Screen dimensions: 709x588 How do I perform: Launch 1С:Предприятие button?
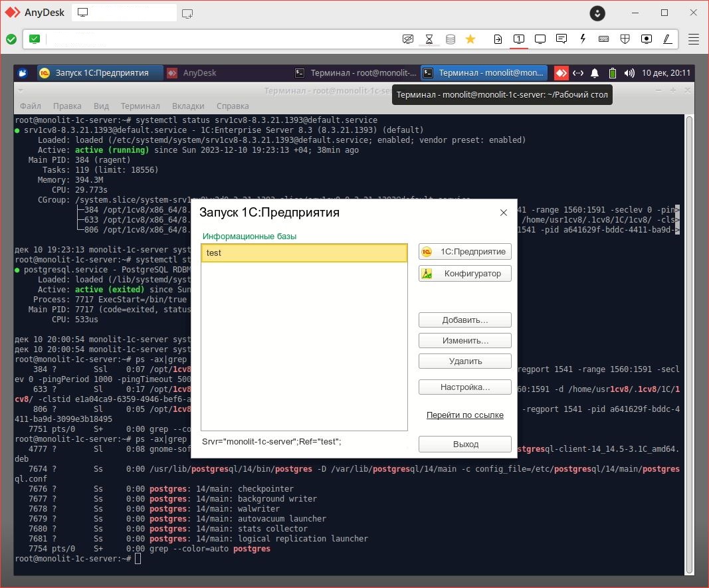coord(465,252)
